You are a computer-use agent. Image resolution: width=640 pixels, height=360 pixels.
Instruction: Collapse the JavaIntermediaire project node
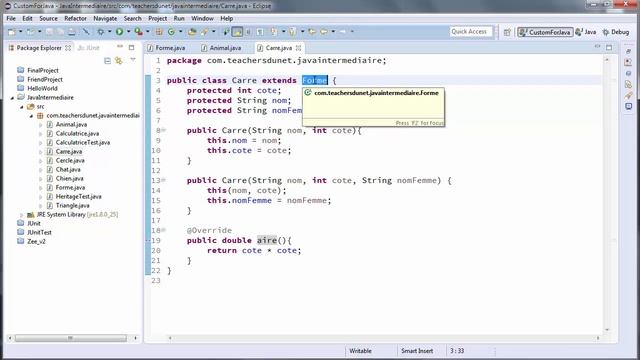tap(12, 98)
